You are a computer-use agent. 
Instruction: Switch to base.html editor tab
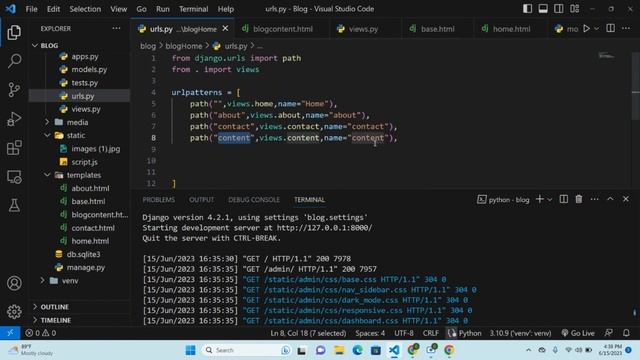point(437,29)
